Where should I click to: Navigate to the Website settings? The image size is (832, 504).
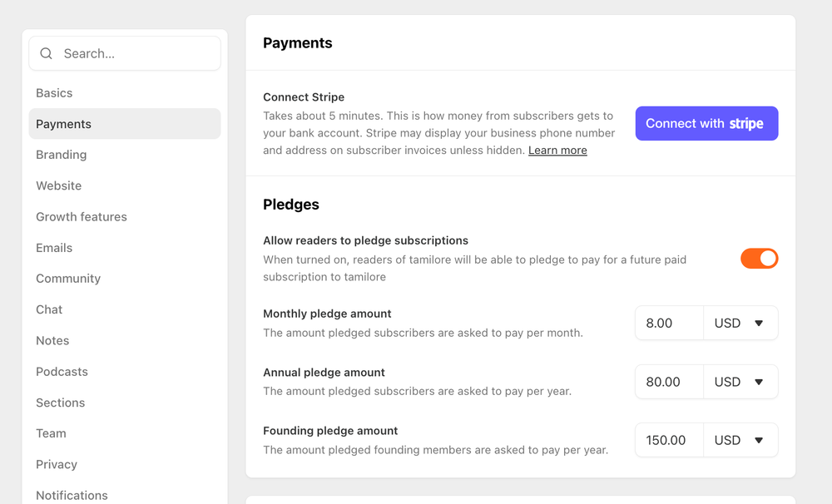click(x=58, y=185)
